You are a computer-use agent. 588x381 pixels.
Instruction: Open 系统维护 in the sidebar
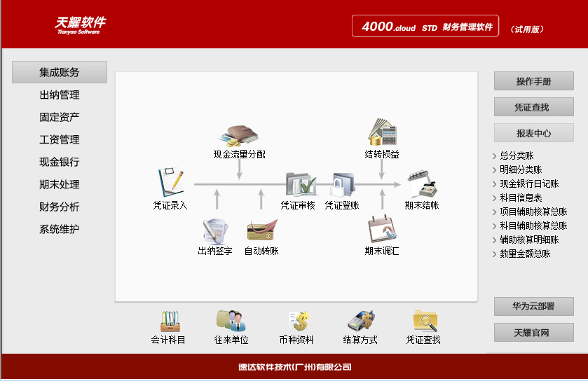pos(60,229)
